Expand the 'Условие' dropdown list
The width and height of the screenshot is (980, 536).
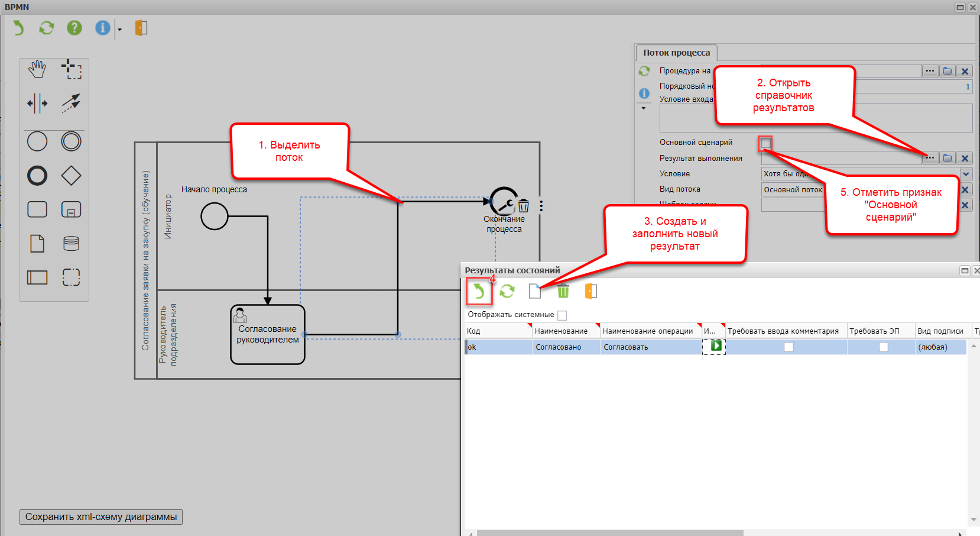click(966, 174)
